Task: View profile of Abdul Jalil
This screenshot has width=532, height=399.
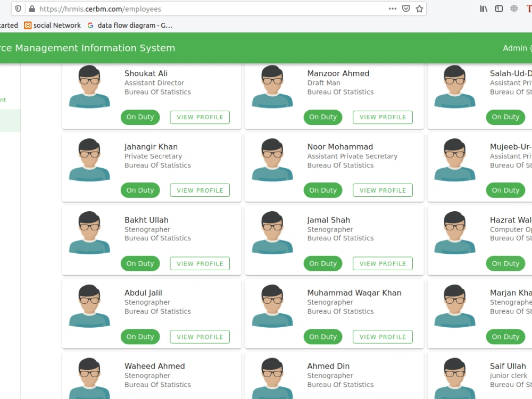Action: pos(200,337)
